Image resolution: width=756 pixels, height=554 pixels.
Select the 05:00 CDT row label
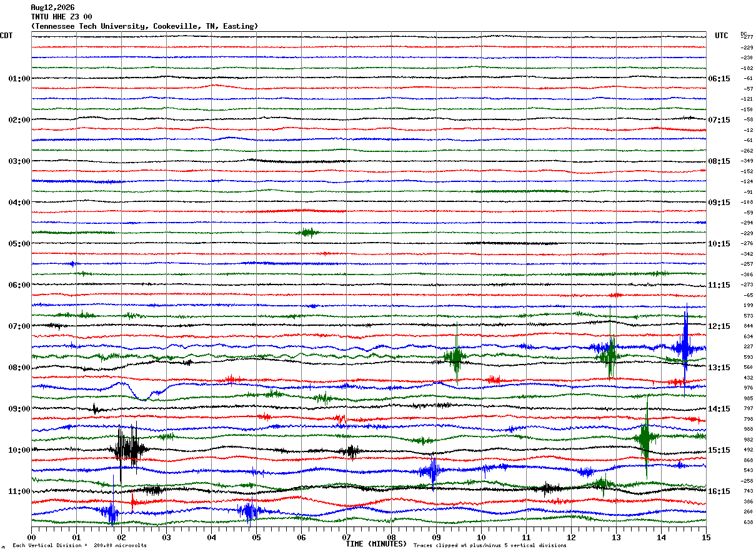[19, 244]
